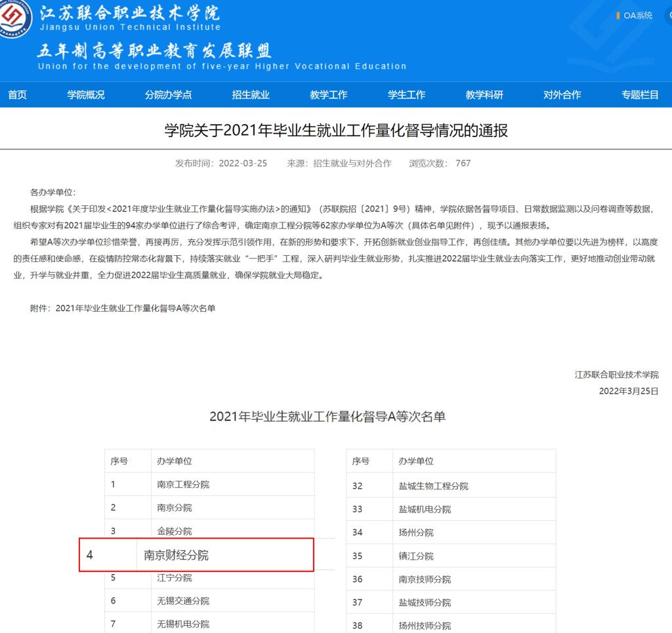Image resolution: width=672 pixels, height=633 pixels.
Task: Click the 南京技师分院 entry
Action: 425,579
